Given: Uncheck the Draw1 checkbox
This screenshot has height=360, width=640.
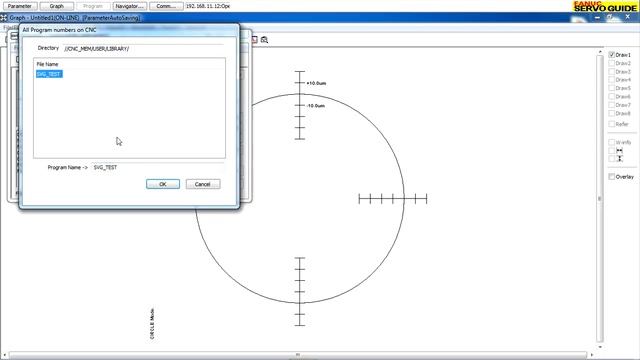Looking at the screenshot, I should 611,55.
